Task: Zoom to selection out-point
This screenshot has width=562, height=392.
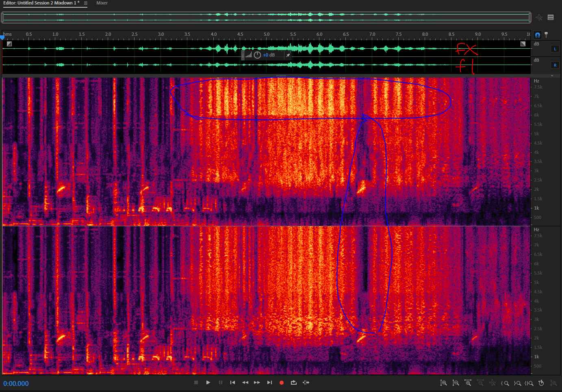Action: tap(517, 383)
